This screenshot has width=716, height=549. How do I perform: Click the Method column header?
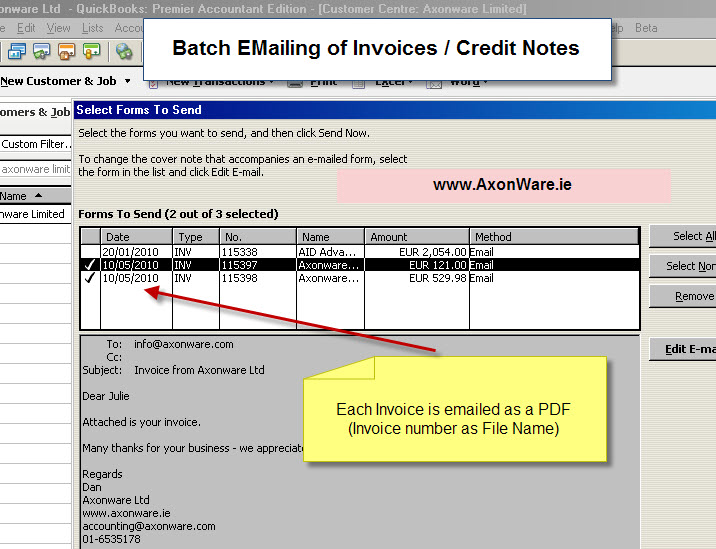[554, 237]
